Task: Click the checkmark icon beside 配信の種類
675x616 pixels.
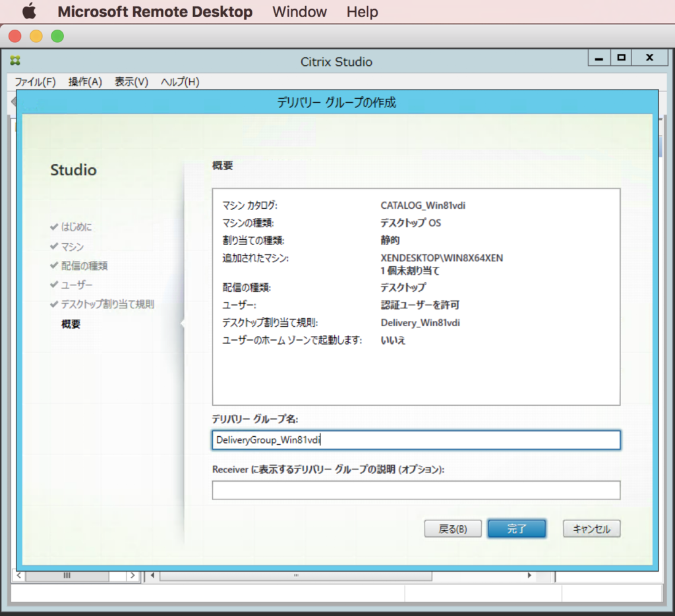Action: coord(54,265)
